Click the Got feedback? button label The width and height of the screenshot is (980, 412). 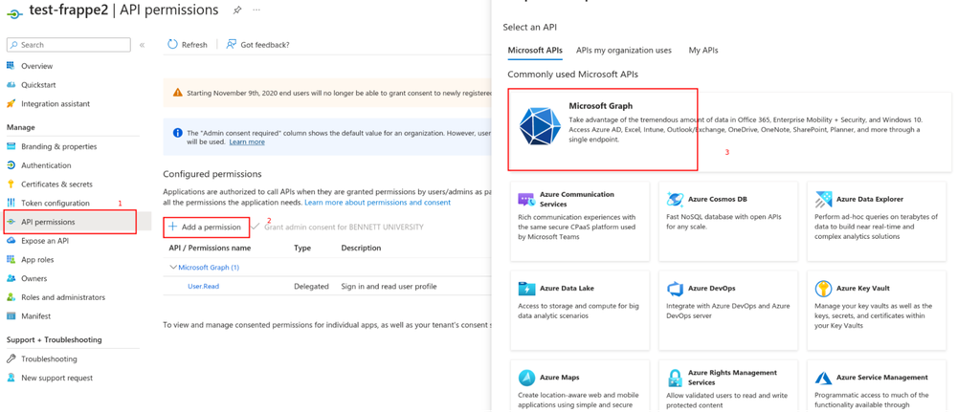click(x=265, y=45)
